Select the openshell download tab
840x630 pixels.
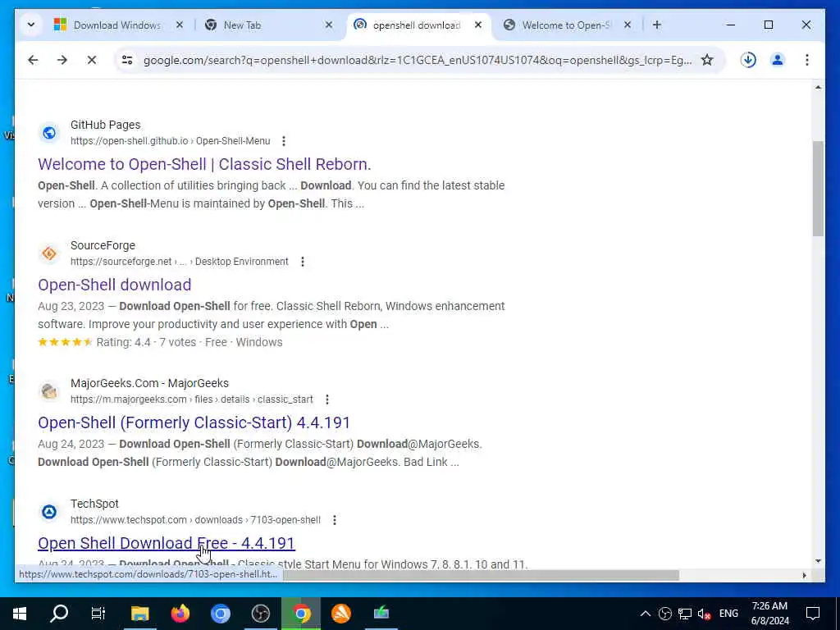416,25
